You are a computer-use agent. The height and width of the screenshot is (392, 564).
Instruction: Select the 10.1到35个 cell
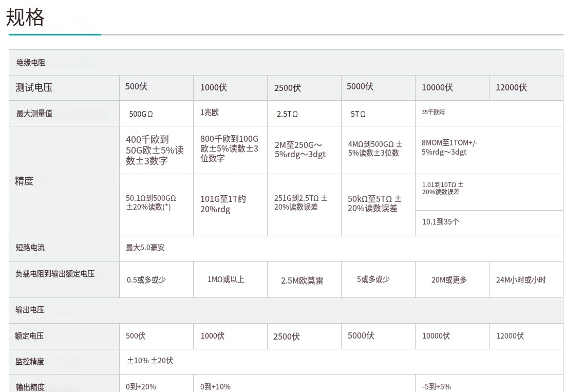(440, 222)
